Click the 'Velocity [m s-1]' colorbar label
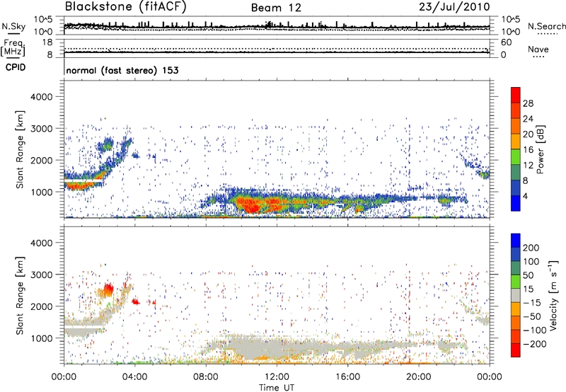Image resolution: width=566 pixels, height=392 pixels. (x=553, y=295)
